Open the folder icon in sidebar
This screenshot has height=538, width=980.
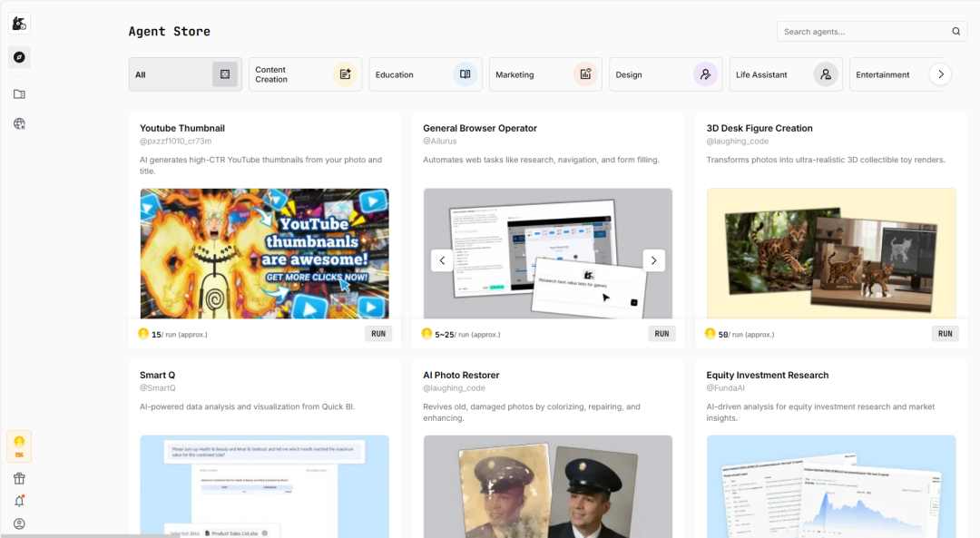tap(19, 94)
